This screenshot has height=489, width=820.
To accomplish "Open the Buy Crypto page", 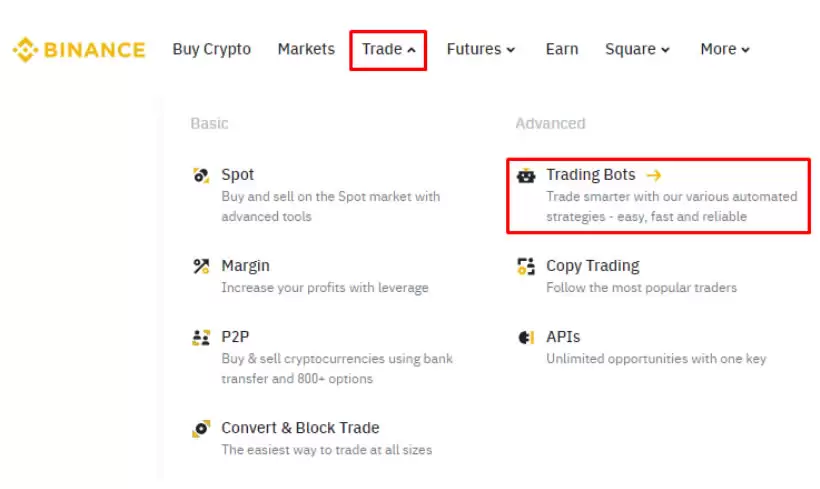I will pyautogui.click(x=211, y=49).
